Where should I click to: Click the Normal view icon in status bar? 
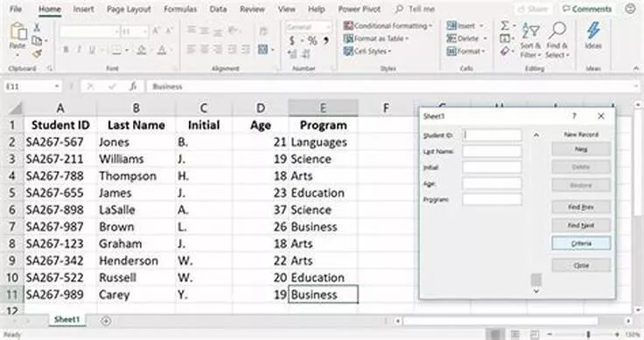click(496, 334)
